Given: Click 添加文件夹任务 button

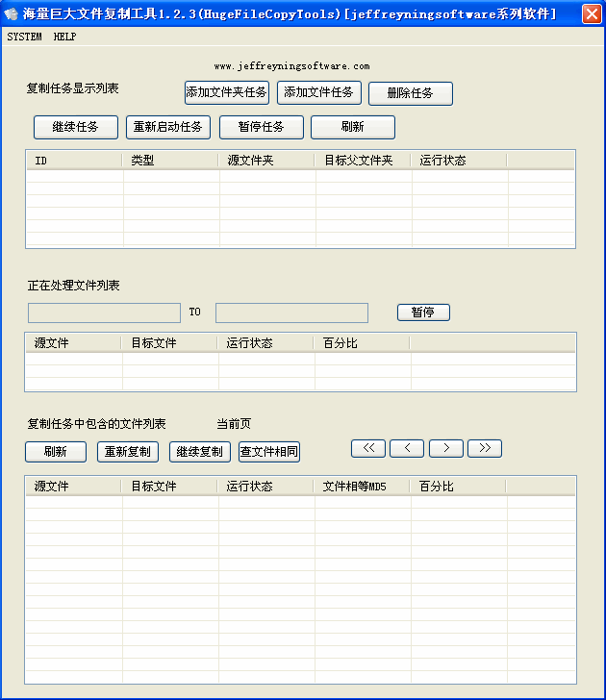Looking at the screenshot, I should point(227,92).
